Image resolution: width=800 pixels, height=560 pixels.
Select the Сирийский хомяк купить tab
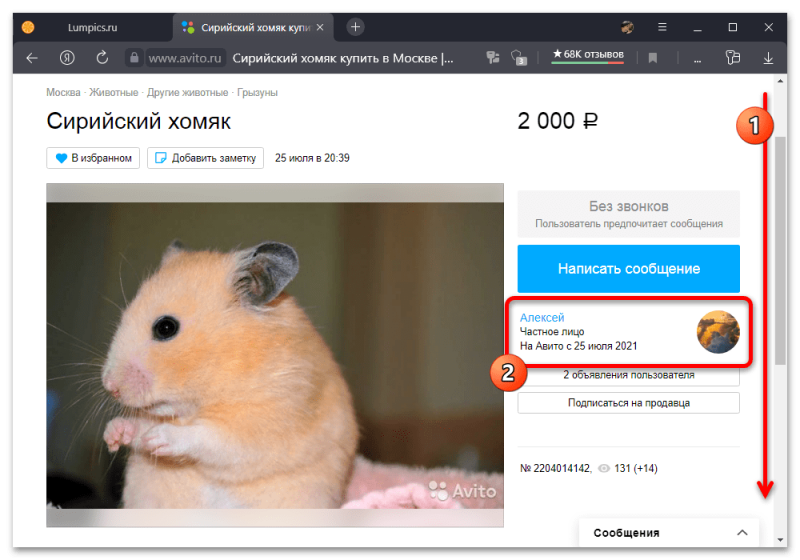[254, 28]
